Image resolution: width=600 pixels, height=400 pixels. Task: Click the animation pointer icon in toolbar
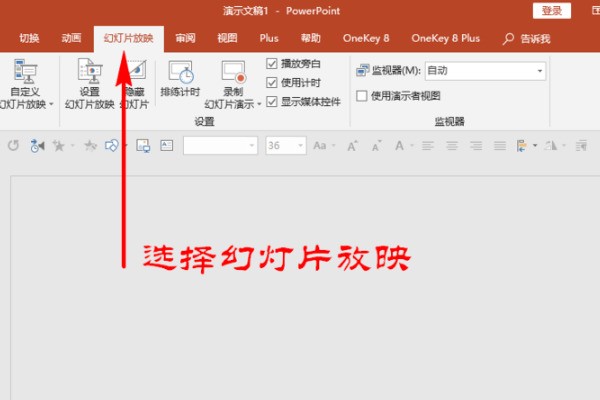pyautogui.click(x=37, y=145)
